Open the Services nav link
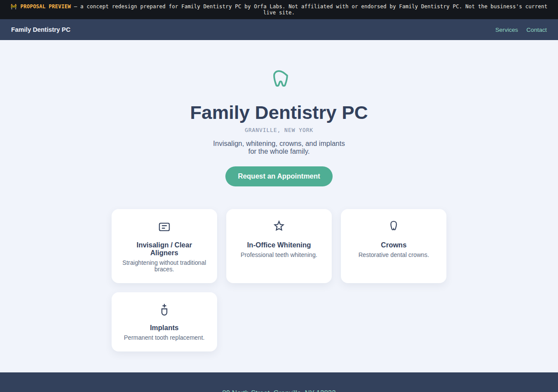The image size is (558, 392). click(507, 30)
